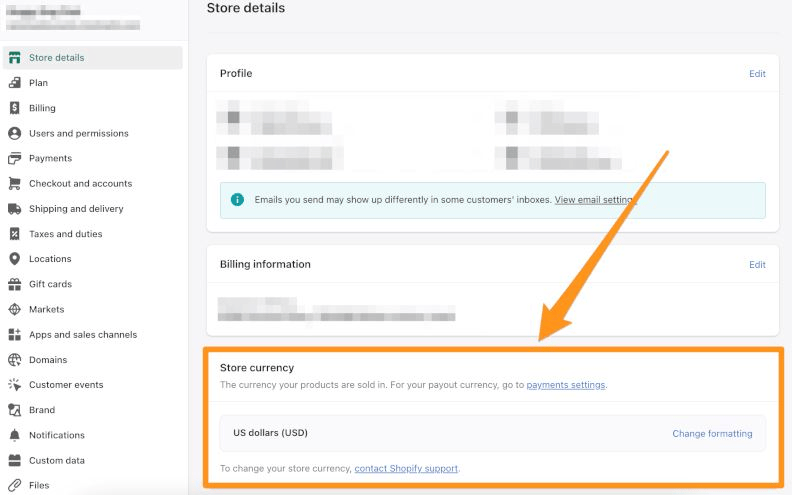Edit the Billing information section
The width and height of the screenshot is (792, 495).
(x=757, y=265)
